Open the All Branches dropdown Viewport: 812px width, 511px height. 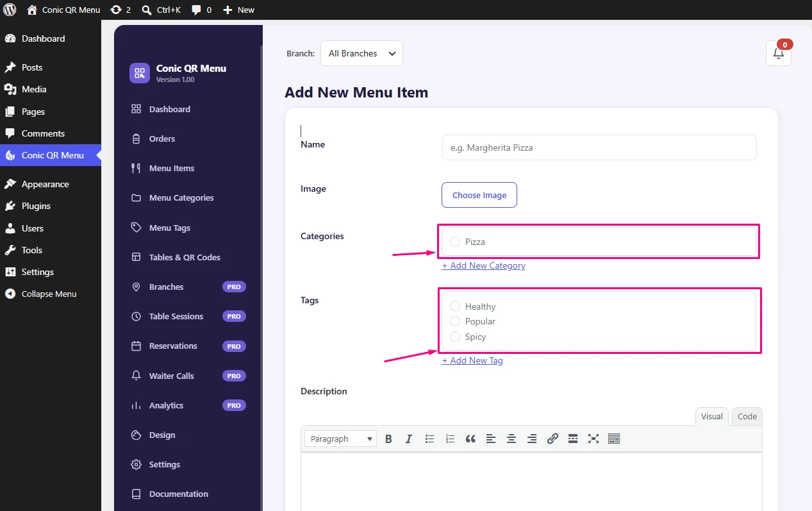pyautogui.click(x=361, y=53)
